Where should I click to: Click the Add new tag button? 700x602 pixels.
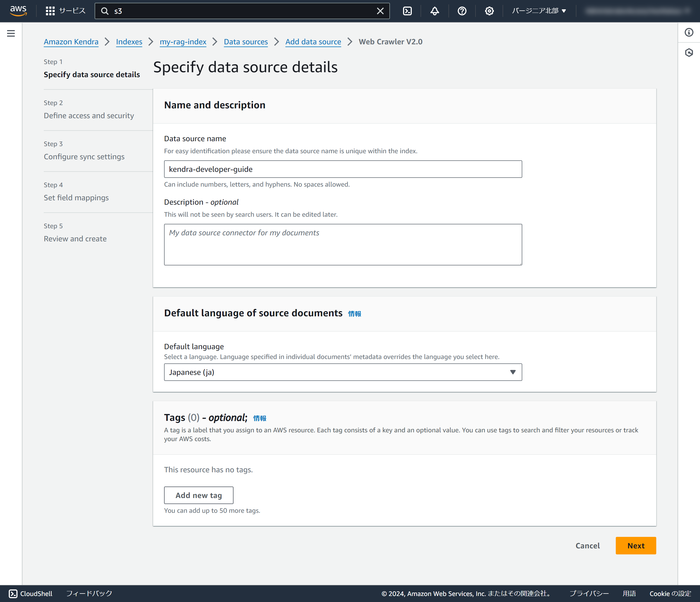point(198,495)
